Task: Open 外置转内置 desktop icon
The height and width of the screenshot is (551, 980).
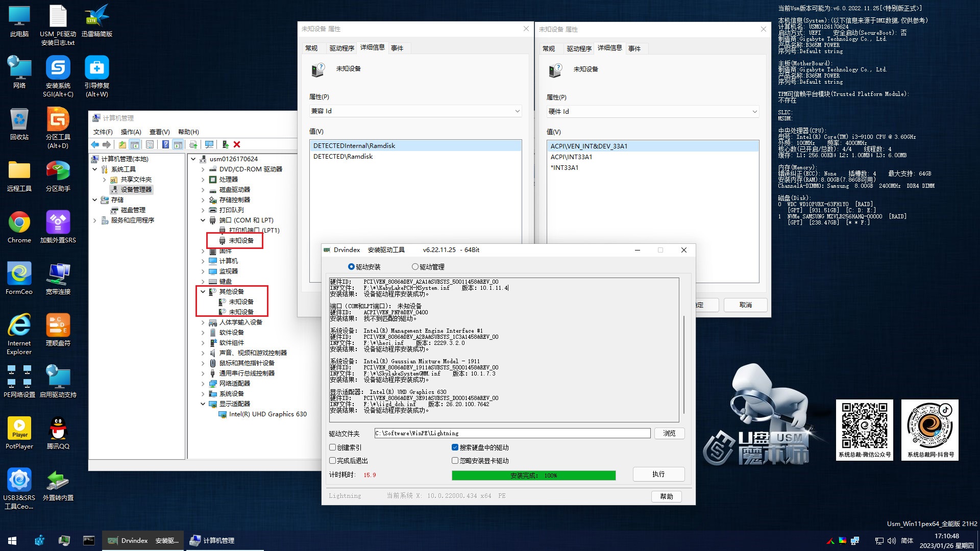Action: [58, 485]
